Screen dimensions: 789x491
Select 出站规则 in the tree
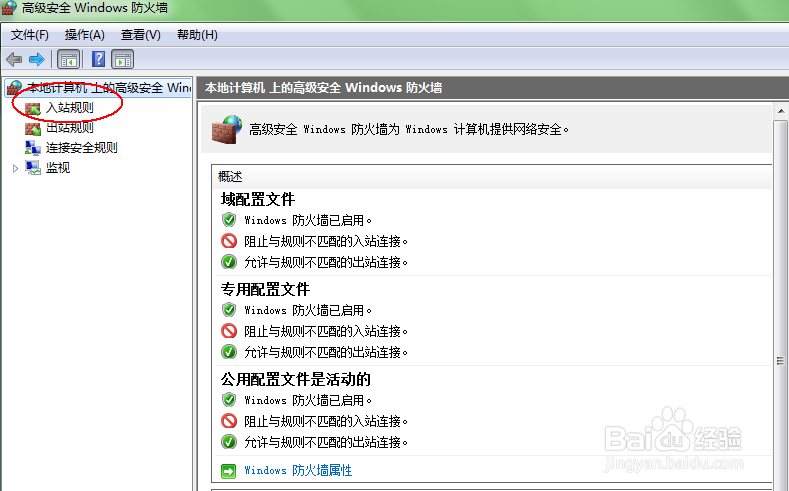pos(69,128)
